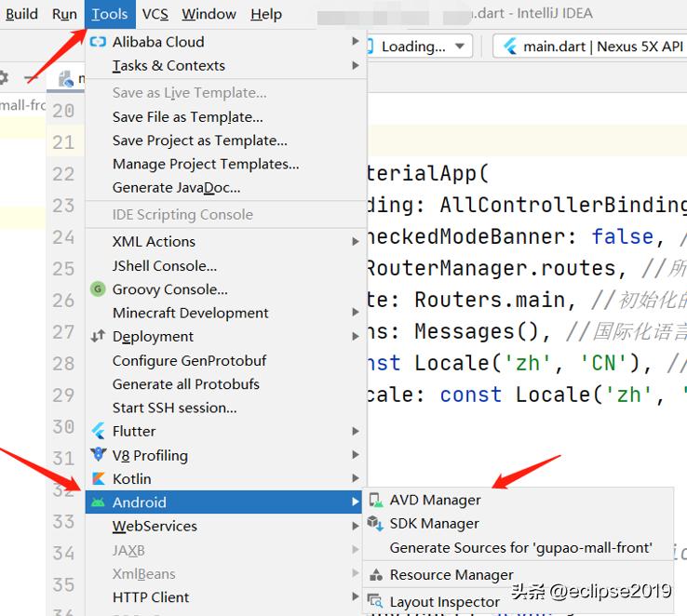Screen dimensions: 687x616
Task: Click the V8 Profiling icon
Action: [x=98, y=455]
